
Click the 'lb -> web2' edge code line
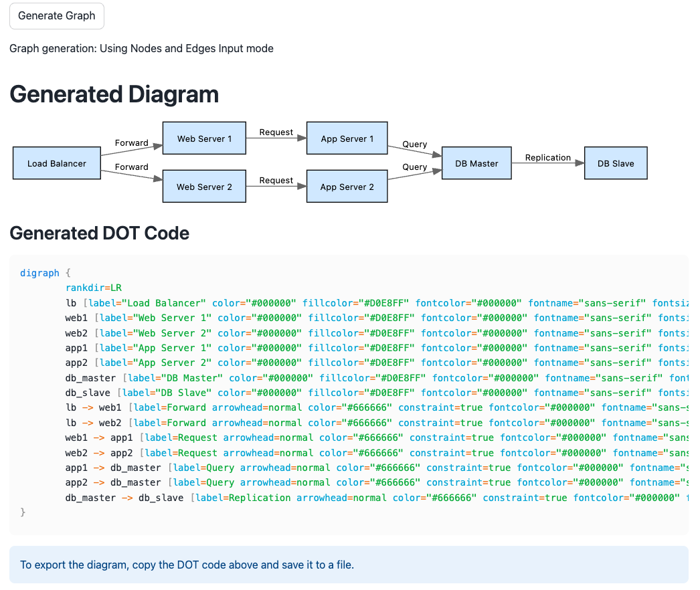377,423
